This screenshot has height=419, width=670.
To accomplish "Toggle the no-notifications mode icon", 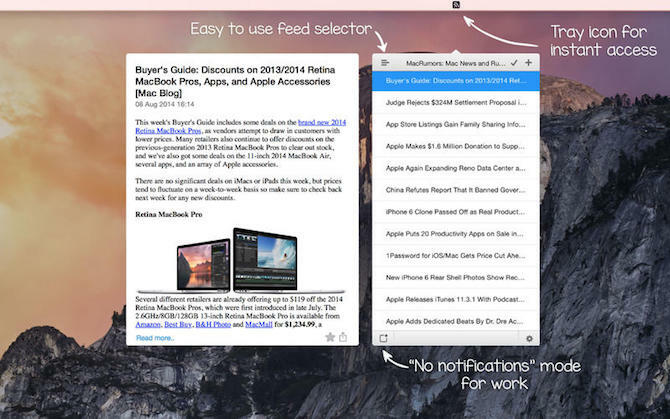I will click(x=383, y=338).
